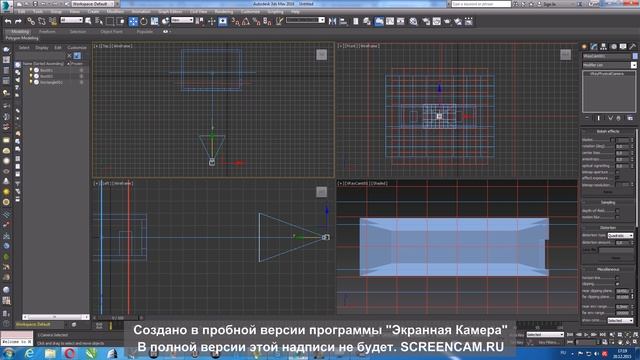Open the Customize menu in menu bar
The height and width of the screenshot is (360, 640).
250,12
